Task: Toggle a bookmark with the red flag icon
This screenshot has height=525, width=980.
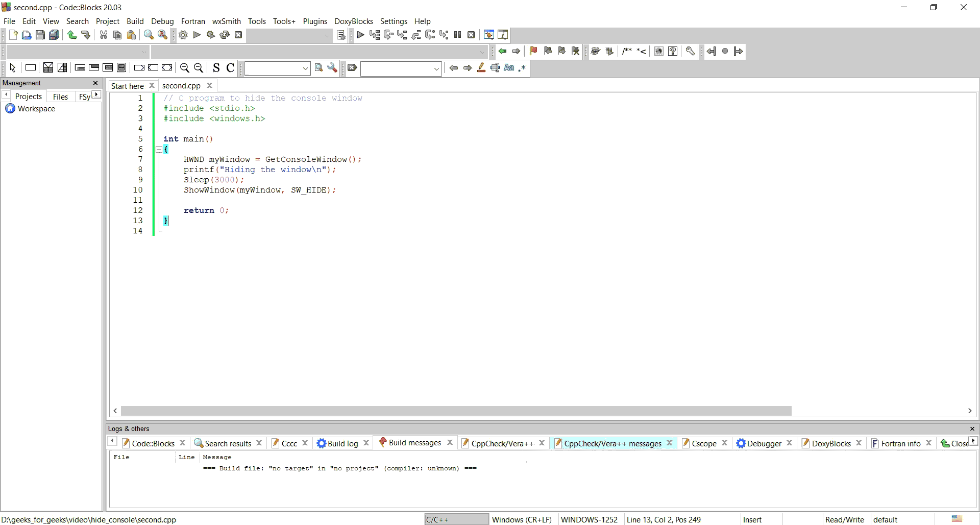Action: [533, 51]
